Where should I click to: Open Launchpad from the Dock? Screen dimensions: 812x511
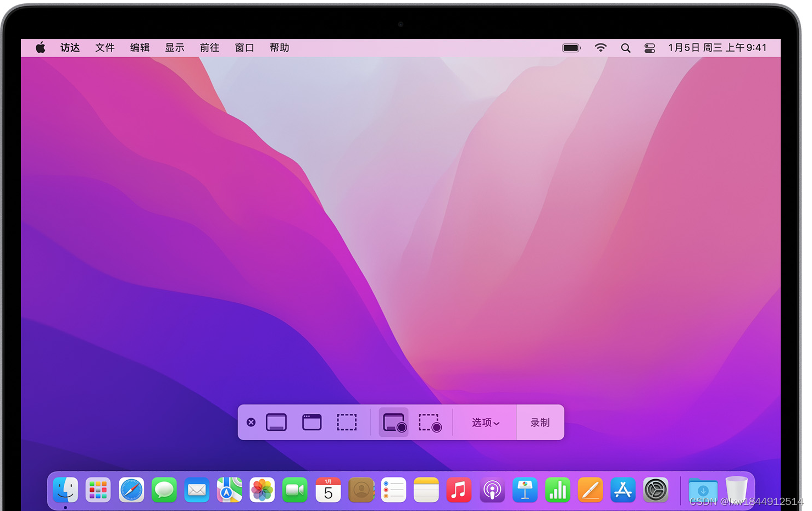pyautogui.click(x=98, y=490)
